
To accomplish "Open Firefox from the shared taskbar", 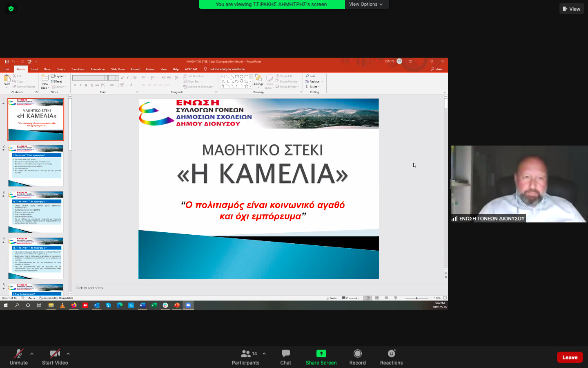I will tap(74, 305).
